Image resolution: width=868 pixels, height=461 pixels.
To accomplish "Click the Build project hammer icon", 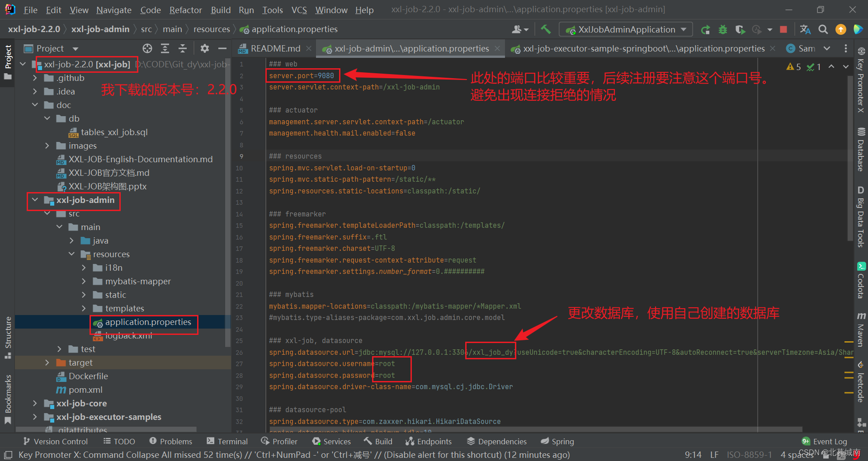I will pyautogui.click(x=546, y=29).
